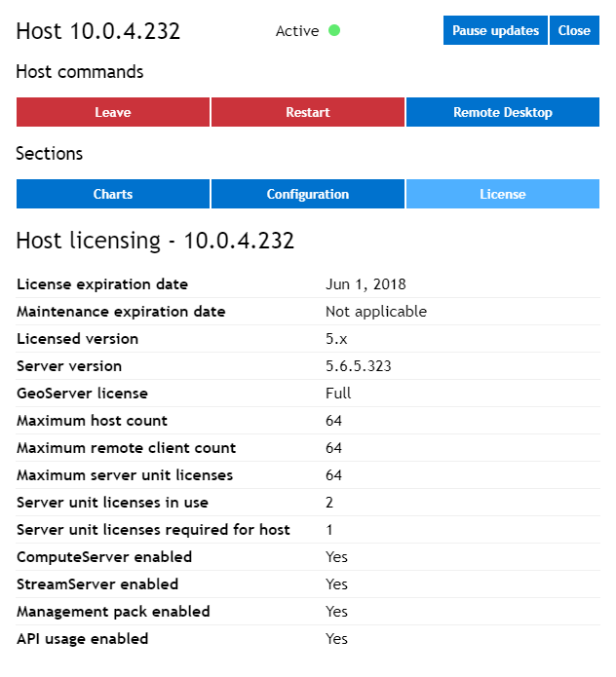Image resolution: width=616 pixels, height=677 pixels.
Task: Click the Management pack enabled label
Action: (x=113, y=612)
